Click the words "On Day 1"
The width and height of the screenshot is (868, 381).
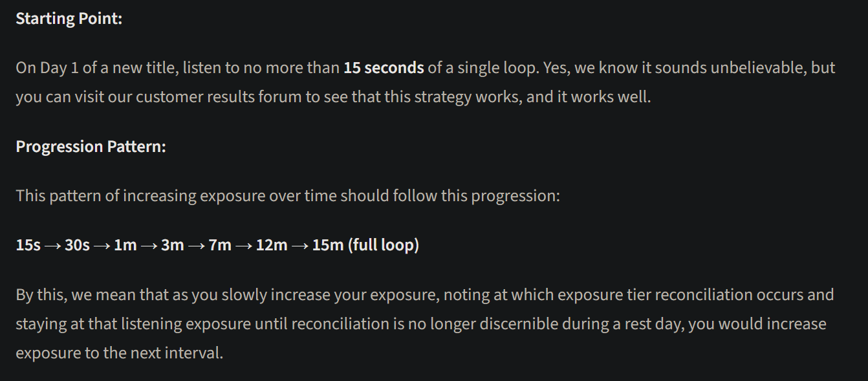tap(41, 68)
